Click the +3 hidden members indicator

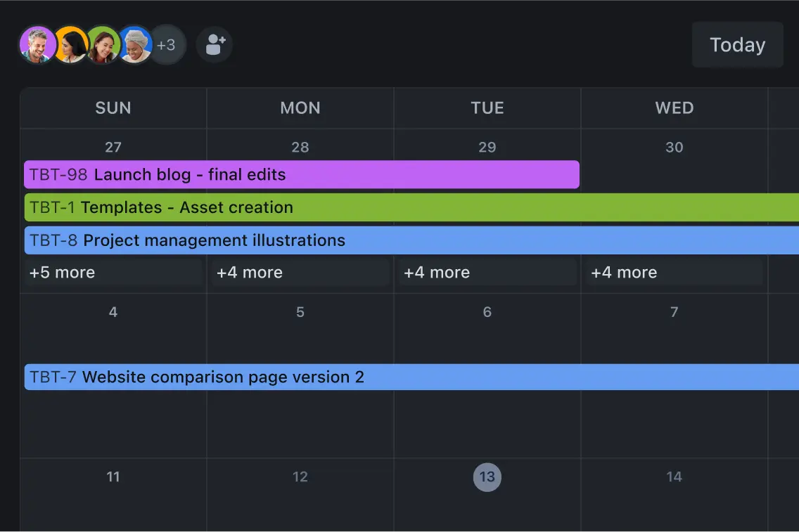(167, 44)
